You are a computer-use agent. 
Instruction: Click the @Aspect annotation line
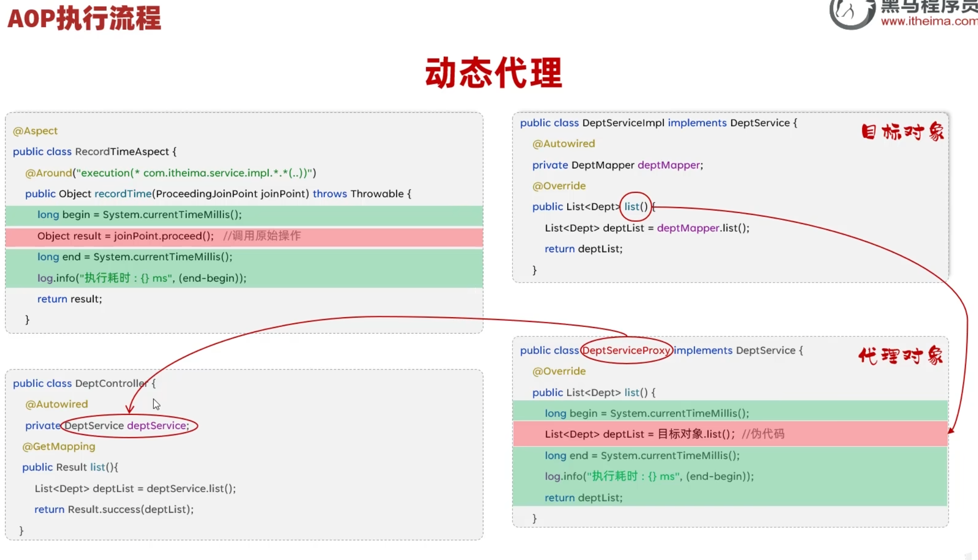pos(35,131)
